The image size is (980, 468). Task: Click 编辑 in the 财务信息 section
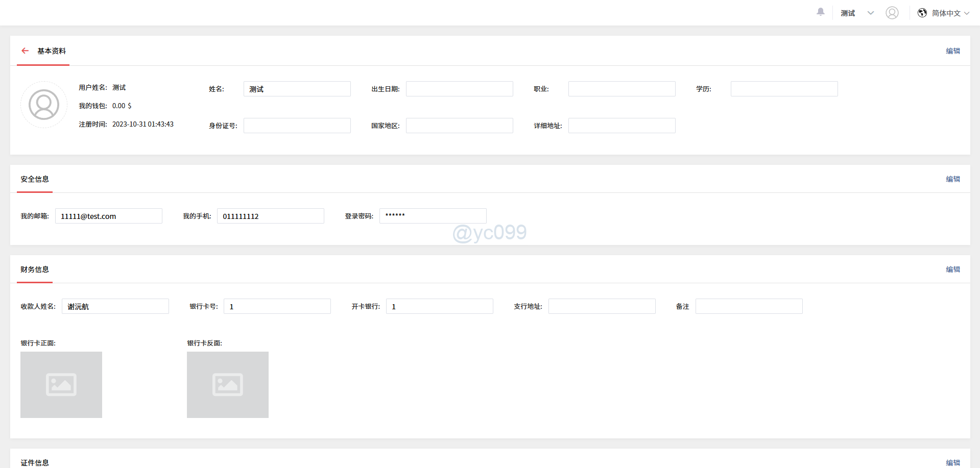coord(953,269)
